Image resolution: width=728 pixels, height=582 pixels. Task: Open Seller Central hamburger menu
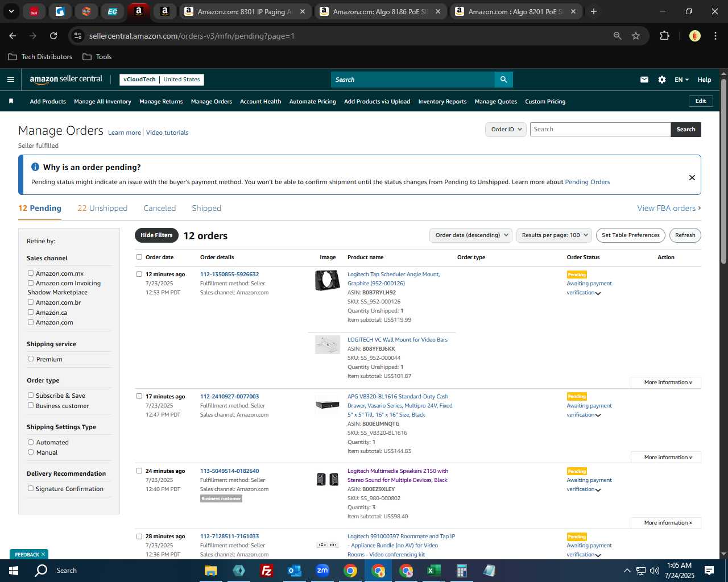10,80
